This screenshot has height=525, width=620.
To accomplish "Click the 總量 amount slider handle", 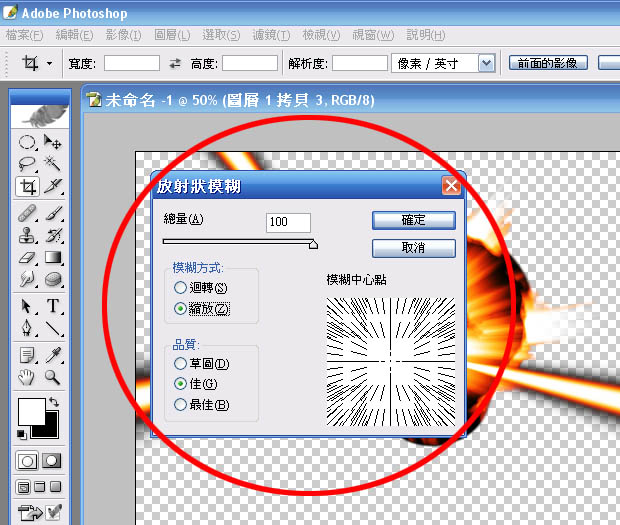I will point(313,245).
